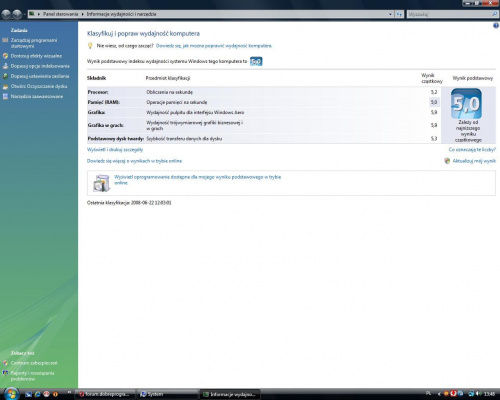Image resolution: width=500 pixels, height=400 pixels.
Task: Click the Forward navigation arrow
Action: pos(17,14)
